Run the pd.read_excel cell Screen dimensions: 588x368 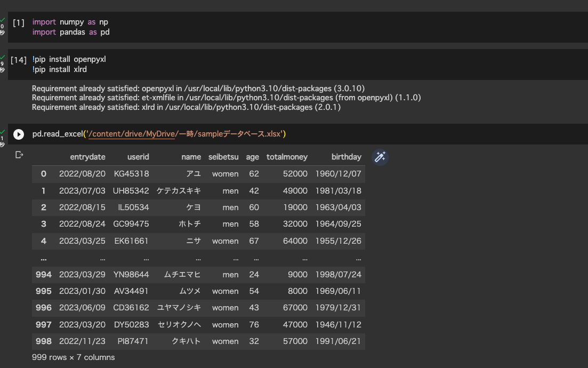tap(18, 134)
